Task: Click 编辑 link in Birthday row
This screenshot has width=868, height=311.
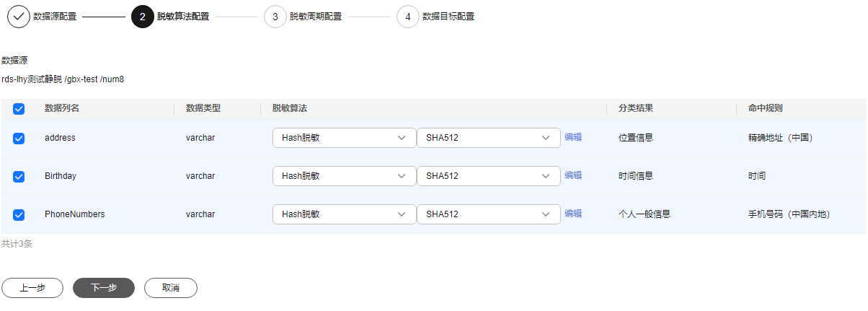Action: tap(573, 175)
